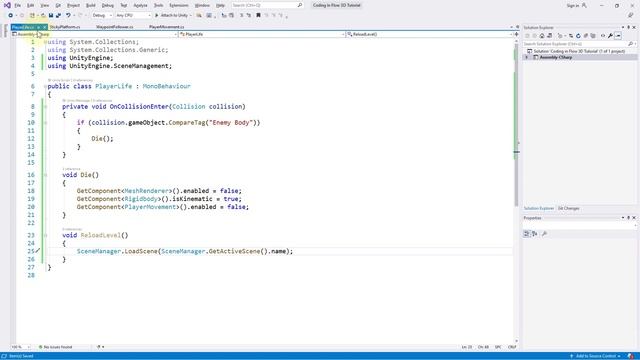Open the Extensions menu
The image size is (640, 360).
pos(179,5)
